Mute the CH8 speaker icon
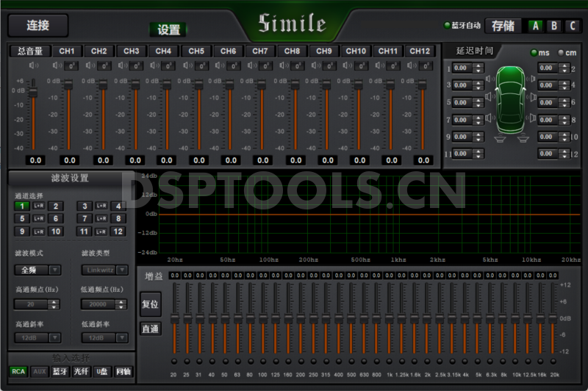 tap(284, 65)
